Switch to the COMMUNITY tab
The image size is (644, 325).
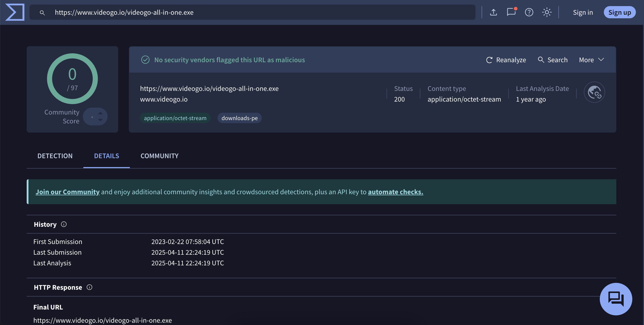(x=159, y=156)
